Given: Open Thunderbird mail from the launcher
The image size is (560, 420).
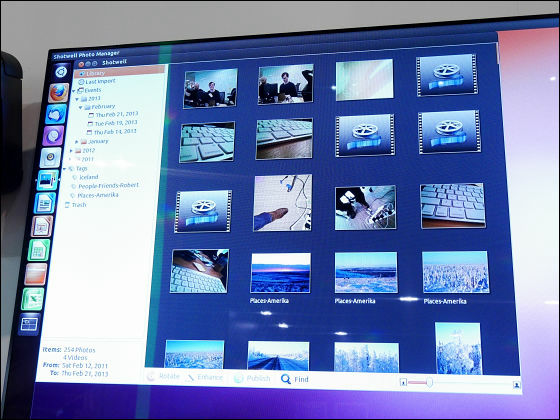Looking at the screenshot, I should (56, 114).
